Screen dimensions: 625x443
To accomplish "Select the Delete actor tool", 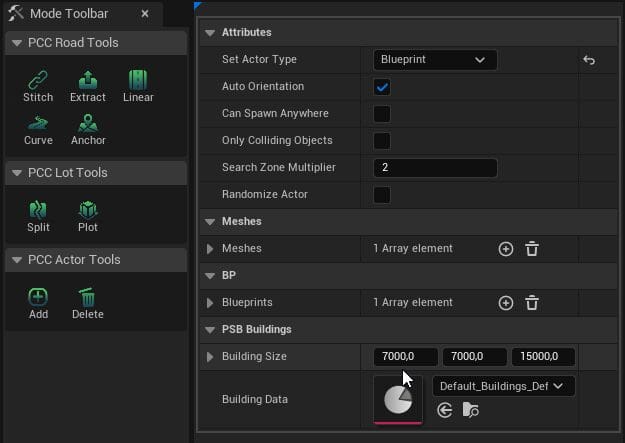I will tap(87, 302).
